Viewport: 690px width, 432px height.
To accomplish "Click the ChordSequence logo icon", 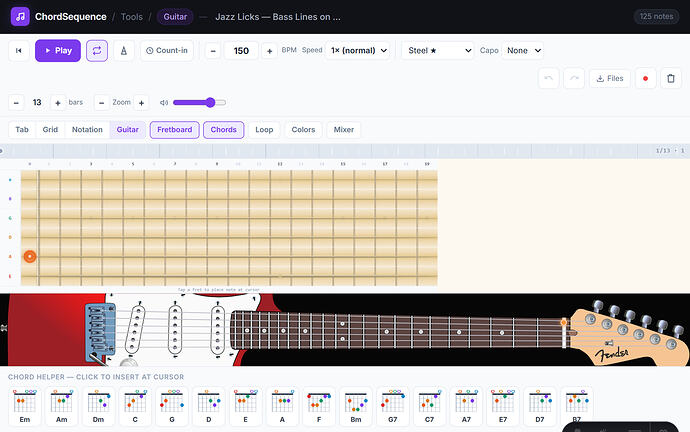I will [x=20, y=17].
